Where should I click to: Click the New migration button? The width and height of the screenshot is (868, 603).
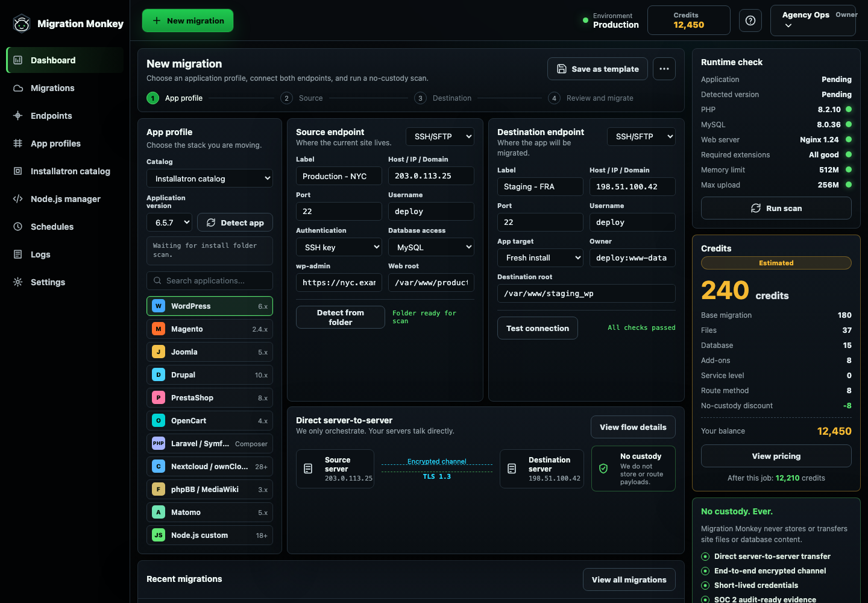pyautogui.click(x=187, y=21)
